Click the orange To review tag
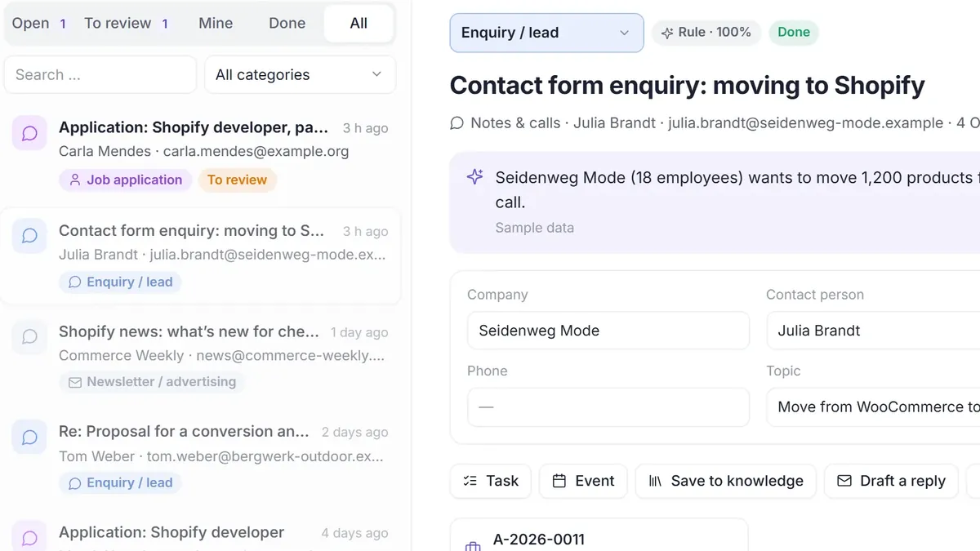This screenshot has height=551, width=980. [x=237, y=180]
